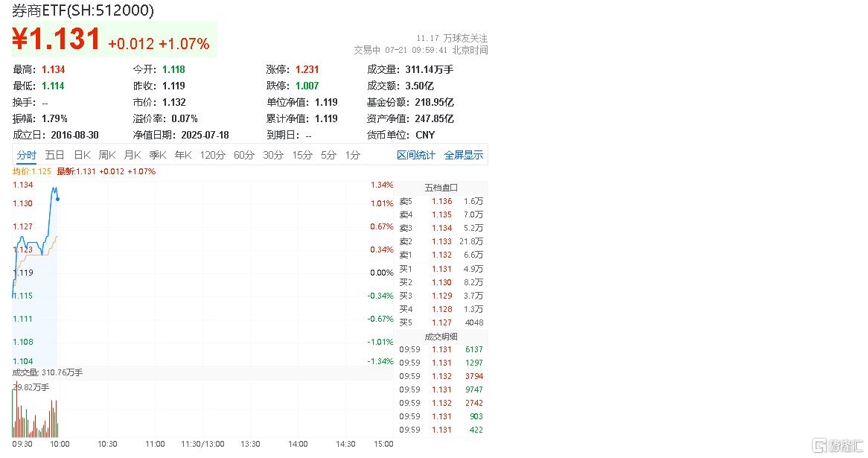This screenshot has width=868, height=458.
Task: Click the trade row with volume 2742
Action: [441, 403]
